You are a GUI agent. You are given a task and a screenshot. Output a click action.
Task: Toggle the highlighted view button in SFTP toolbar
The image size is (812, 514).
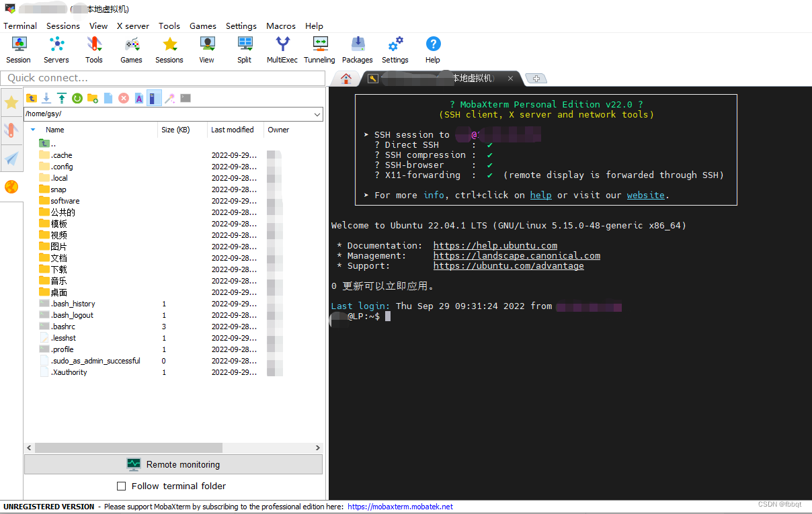pyautogui.click(x=155, y=98)
